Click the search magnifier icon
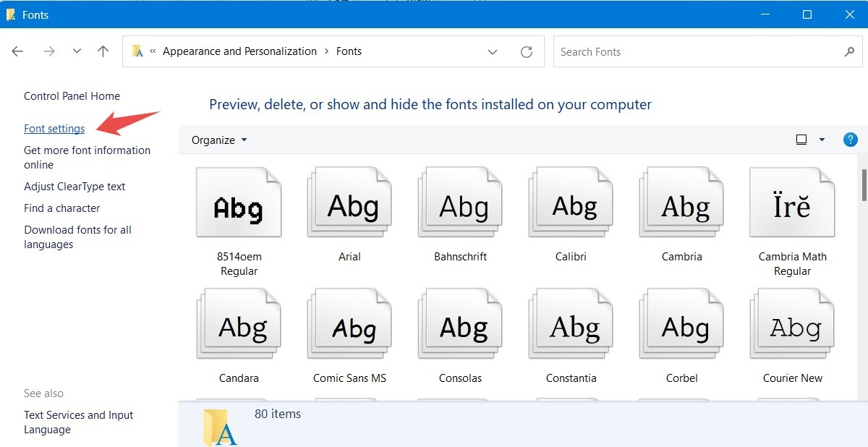 pyautogui.click(x=850, y=51)
